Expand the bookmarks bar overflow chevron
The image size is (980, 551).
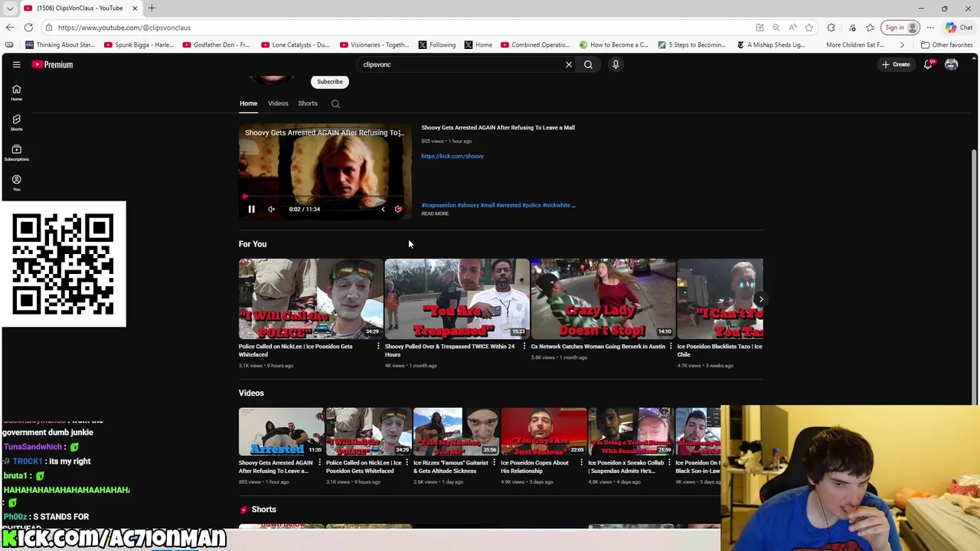tap(902, 44)
